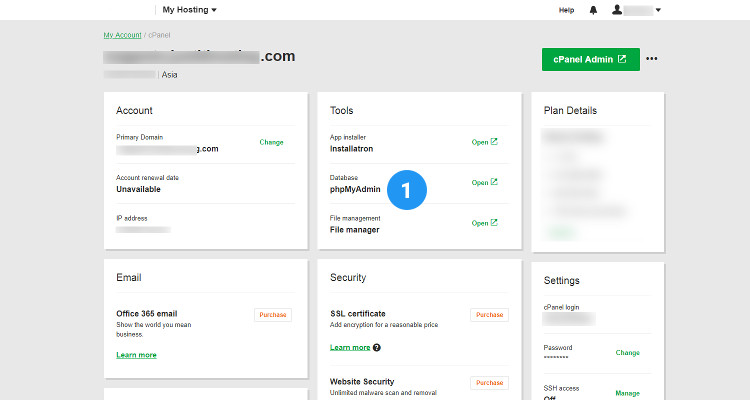Click external link icon beside Installatron Open
This screenshot has height=400, width=750.
pyautogui.click(x=494, y=142)
